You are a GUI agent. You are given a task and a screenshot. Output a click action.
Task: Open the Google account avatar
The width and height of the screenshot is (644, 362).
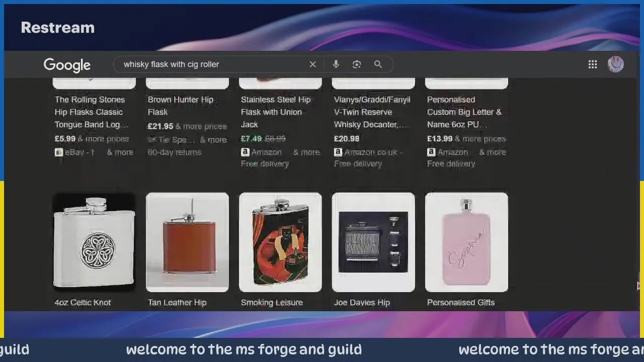click(x=616, y=64)
